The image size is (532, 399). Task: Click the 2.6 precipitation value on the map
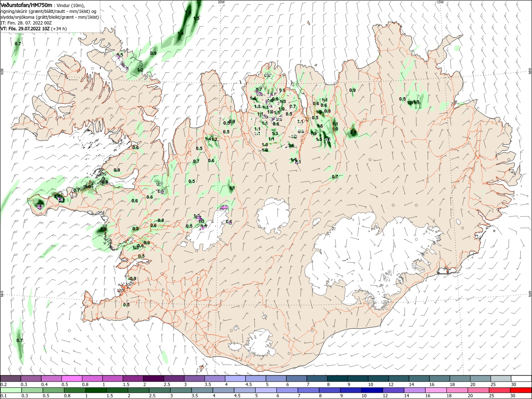click(291, 145)
